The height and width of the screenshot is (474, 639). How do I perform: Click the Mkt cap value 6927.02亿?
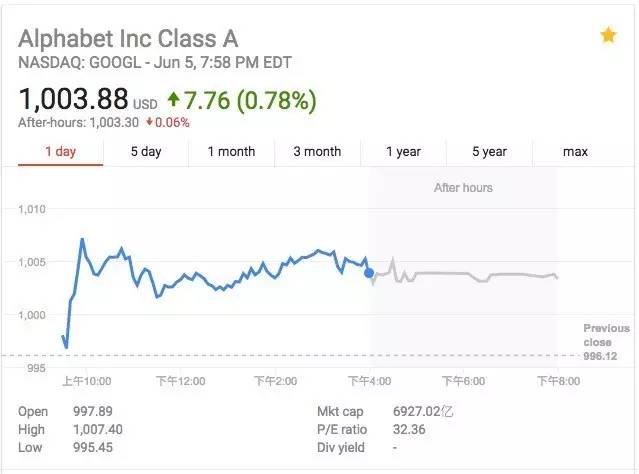pos(423,411)
